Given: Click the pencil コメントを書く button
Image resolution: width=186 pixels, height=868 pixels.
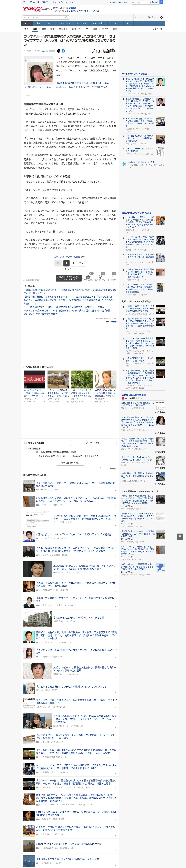Looking at the screenshot, I should click(93, 443).
